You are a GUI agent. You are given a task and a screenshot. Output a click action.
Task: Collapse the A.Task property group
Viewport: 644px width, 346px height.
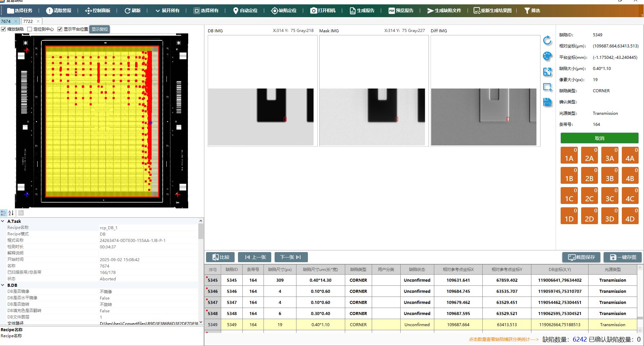point(3,221)
